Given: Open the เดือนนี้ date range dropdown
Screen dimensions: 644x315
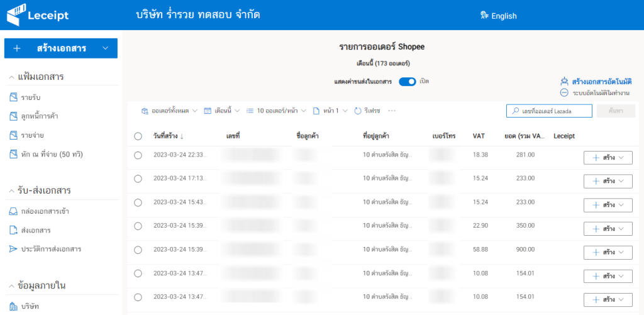Looking at the screenshot, I should tap(237, 111).
